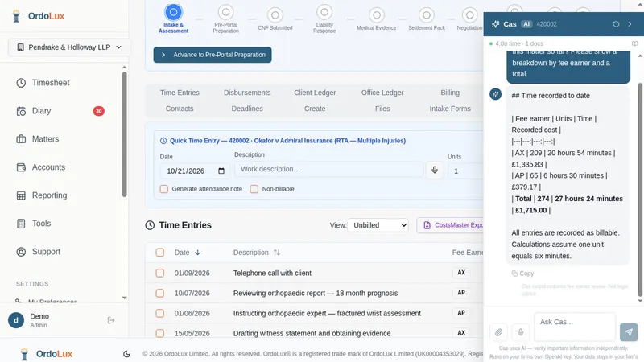Screen dimensions: 644x362
Task: Open the Diary calendar icon
Action: (21, 111)
